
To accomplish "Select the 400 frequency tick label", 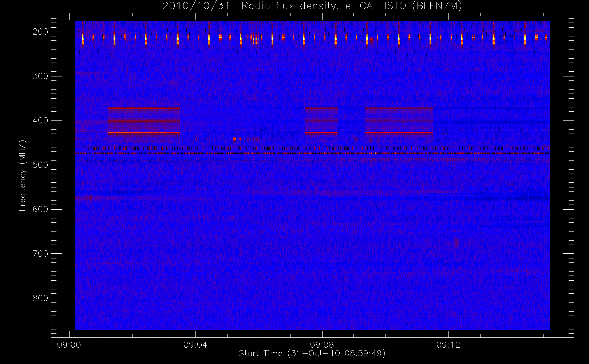I will 40,120.
